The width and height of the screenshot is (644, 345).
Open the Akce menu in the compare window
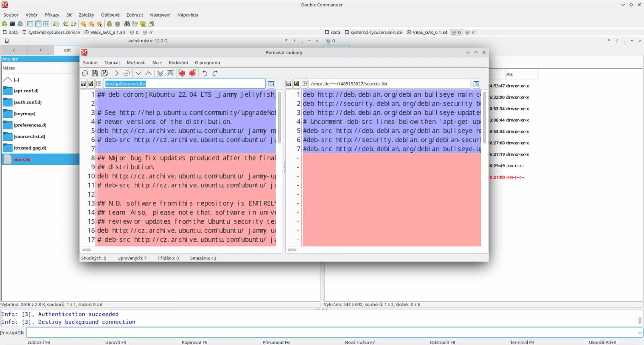[157, 62]
